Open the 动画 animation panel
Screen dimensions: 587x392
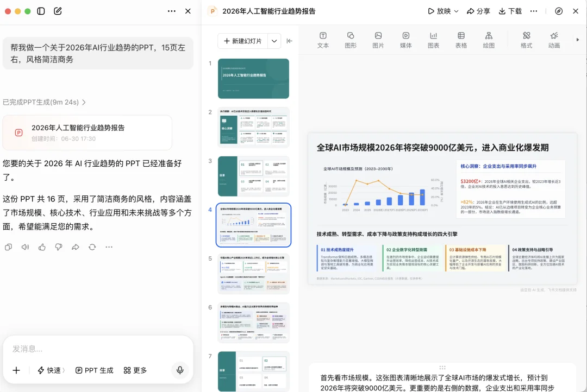tap(554, 40)
